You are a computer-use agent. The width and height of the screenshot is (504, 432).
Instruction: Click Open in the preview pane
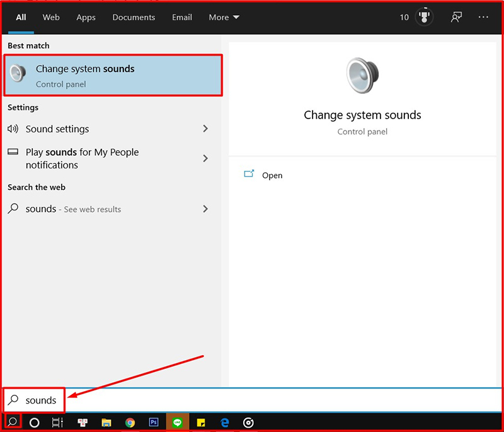click(272, 175)
